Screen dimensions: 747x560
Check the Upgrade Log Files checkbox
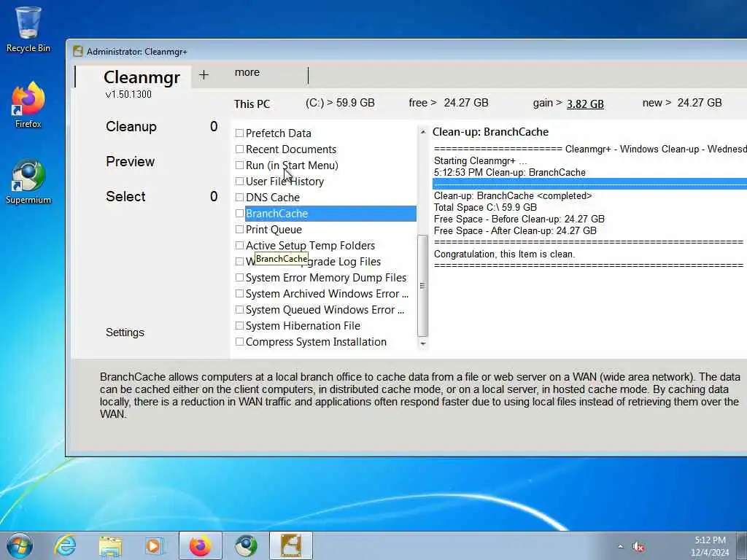pyautogui.click(x=239, y=262)
